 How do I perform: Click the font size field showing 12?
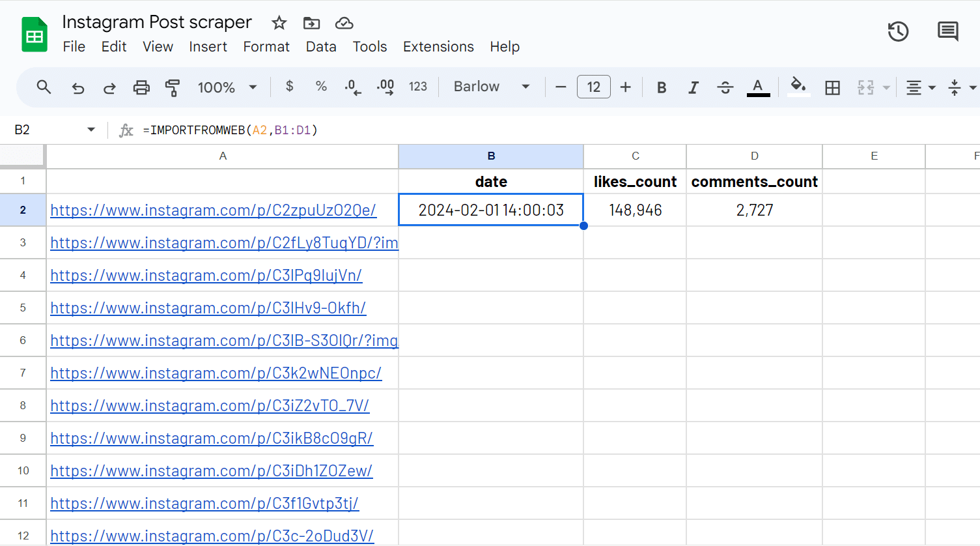tap(593, 87)
